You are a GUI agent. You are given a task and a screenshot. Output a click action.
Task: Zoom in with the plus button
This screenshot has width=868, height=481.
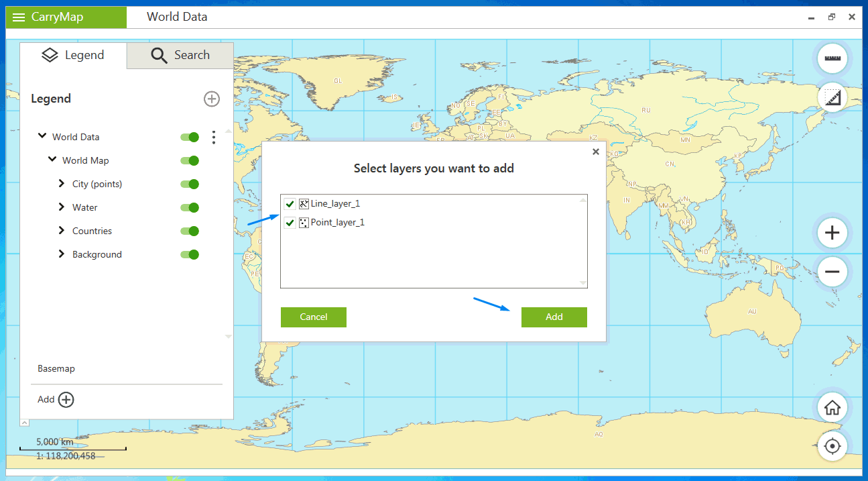(x=832, y=233)
